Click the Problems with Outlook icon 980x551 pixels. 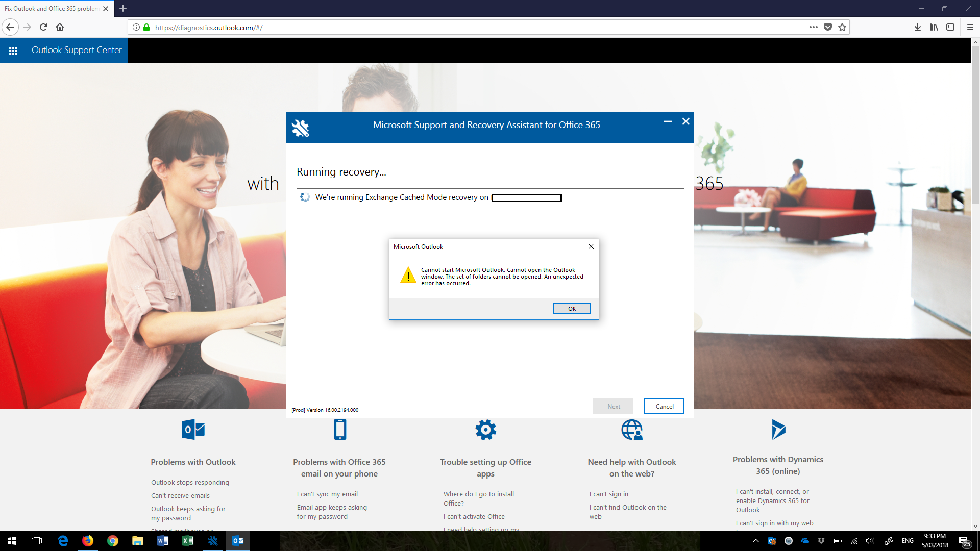click(x=193, y=430)
